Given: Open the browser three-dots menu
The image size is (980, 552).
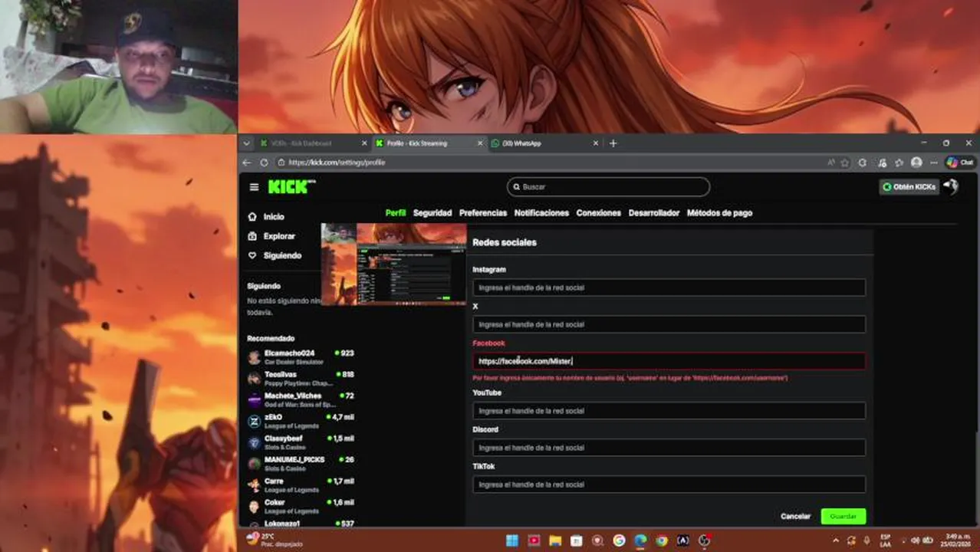Looking at the screenshot, I should click(933, 163).
